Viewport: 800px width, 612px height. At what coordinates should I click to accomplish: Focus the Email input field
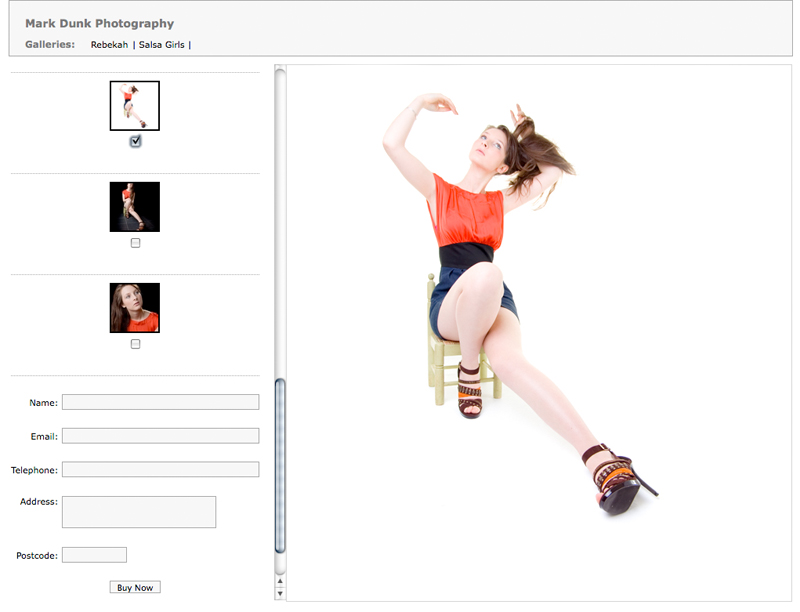[161, 436]
